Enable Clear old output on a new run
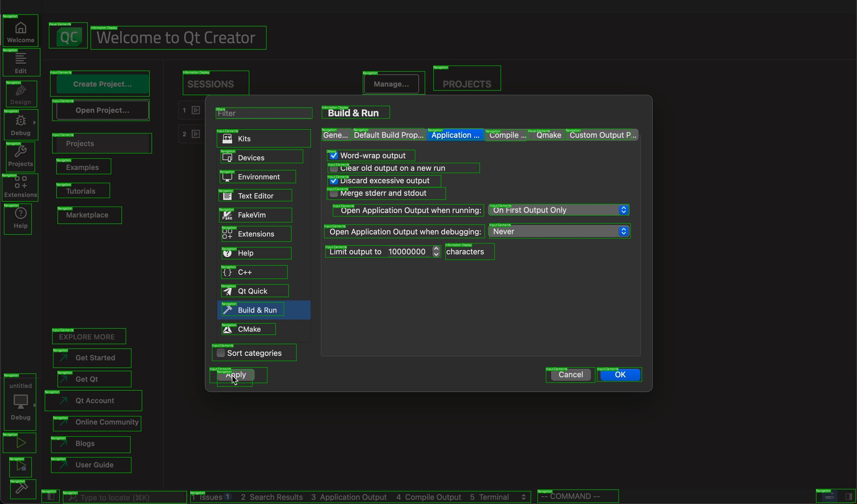 click(334, 169)
